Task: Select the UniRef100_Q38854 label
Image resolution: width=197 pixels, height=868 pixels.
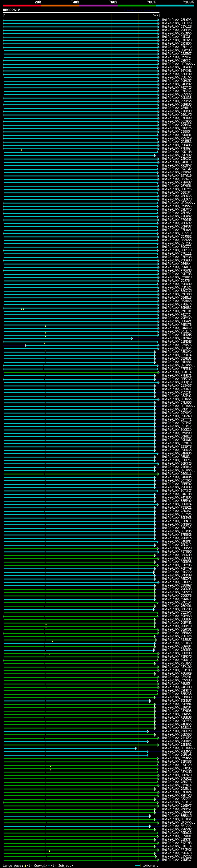Action: (x=177, y=131)
